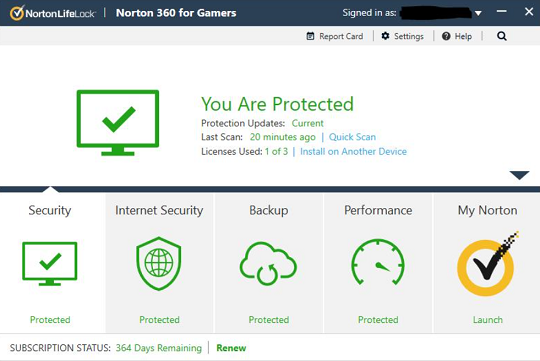Open the Help question mark icon

pos(446,36)
